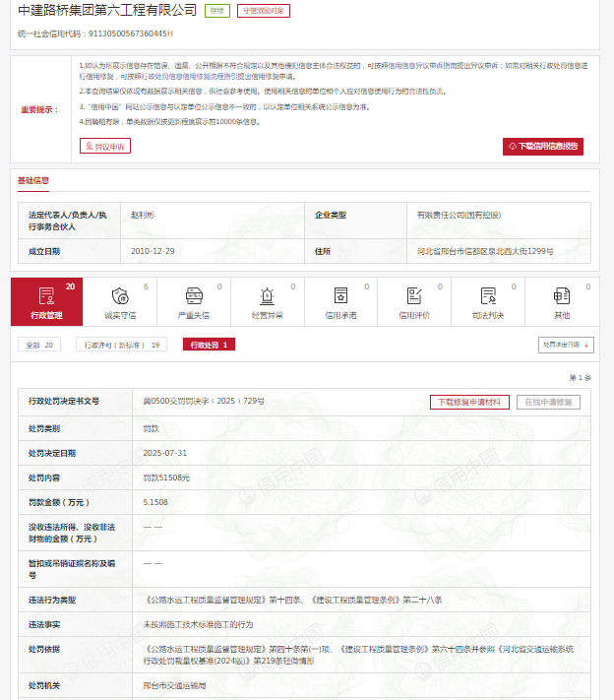Click the 异议申诉 button

click(105, 146)
